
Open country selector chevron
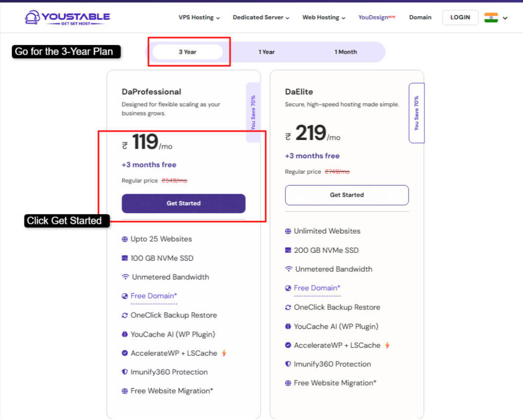(x=505, y=18)
